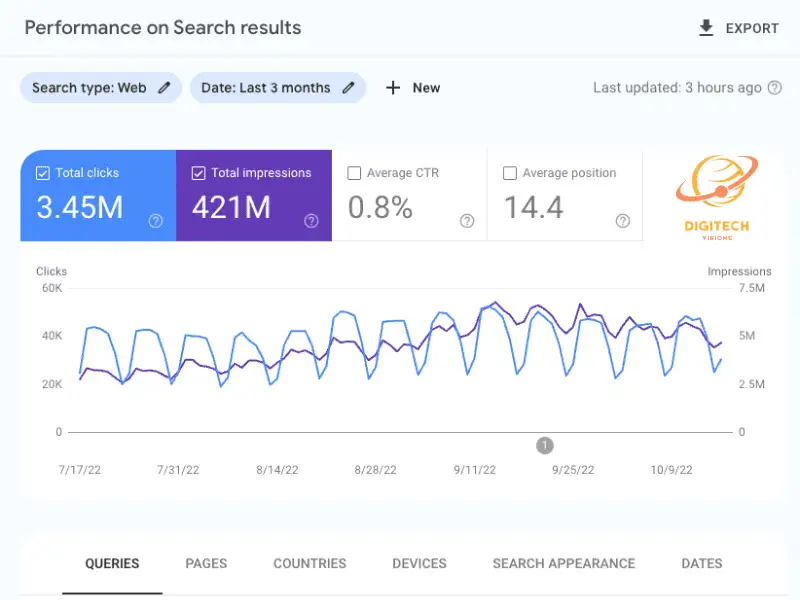The height and width of the screenshot is (600, 800).
Task: Click the Export download icon
Action: pos(706,28)
